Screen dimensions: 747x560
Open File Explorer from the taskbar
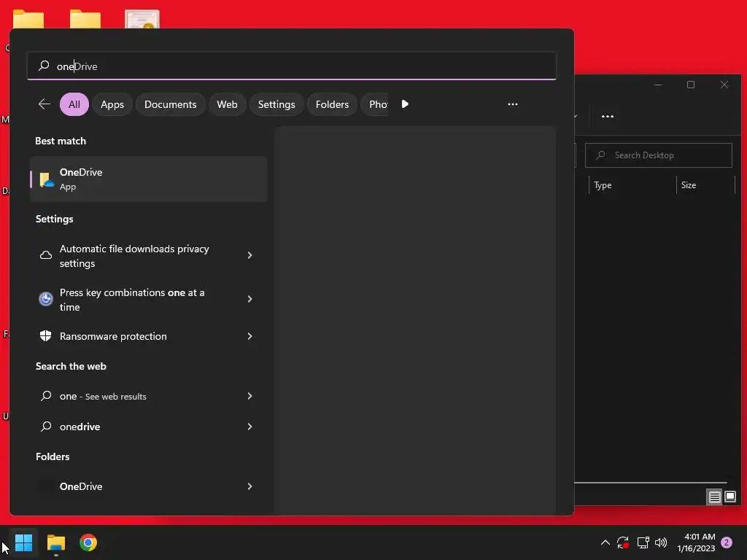55,542
